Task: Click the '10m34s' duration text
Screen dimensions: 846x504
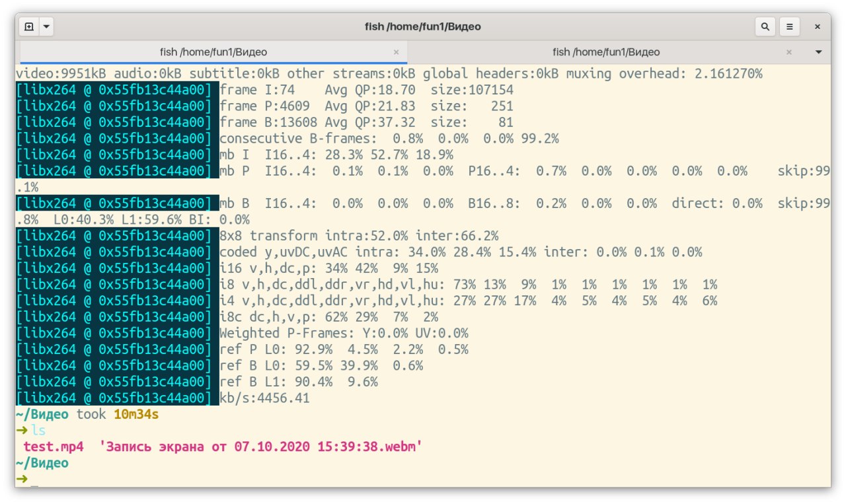Action: click(136, 415)
